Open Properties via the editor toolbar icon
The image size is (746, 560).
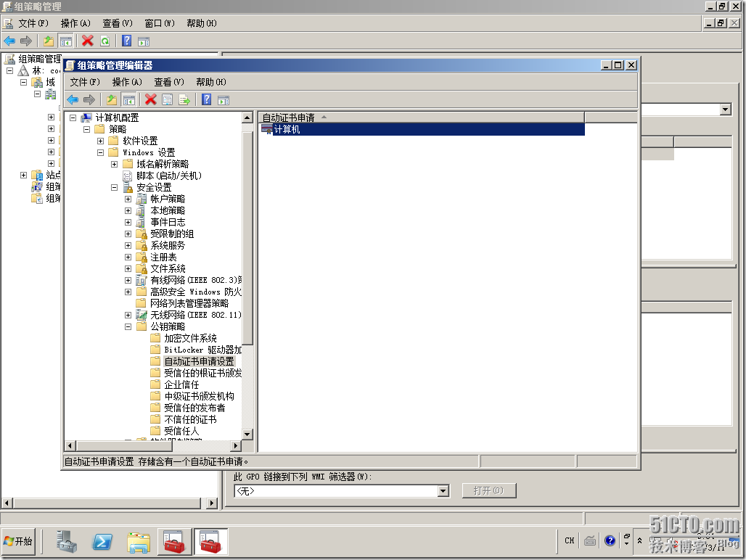pyautogui.click(x=166, y=99)
